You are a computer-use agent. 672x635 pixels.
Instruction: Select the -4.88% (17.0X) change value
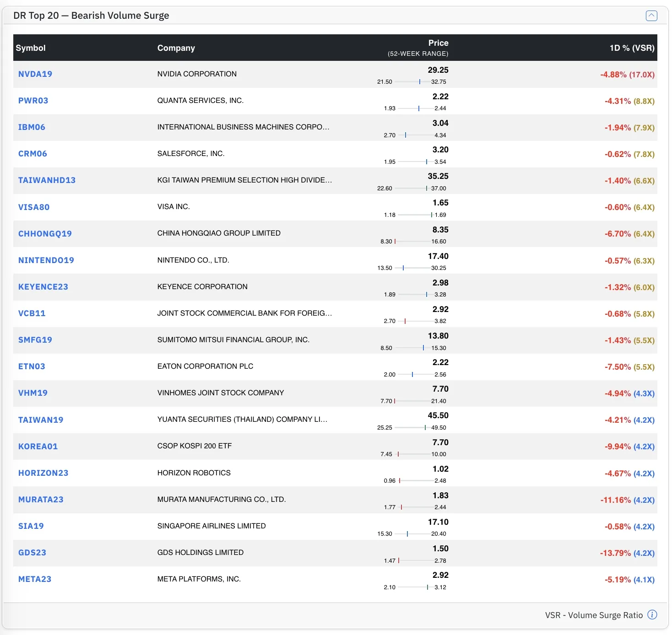coord(628,75)
